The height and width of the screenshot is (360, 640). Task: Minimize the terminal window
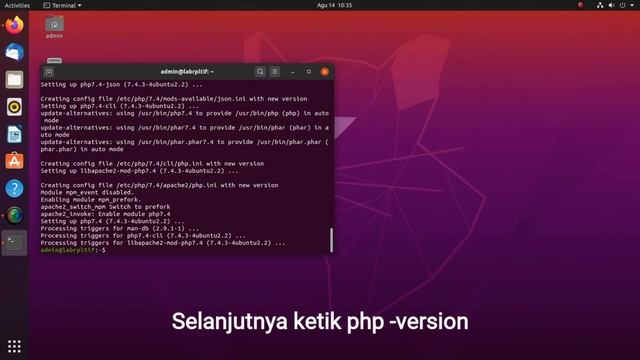[293, 72]
